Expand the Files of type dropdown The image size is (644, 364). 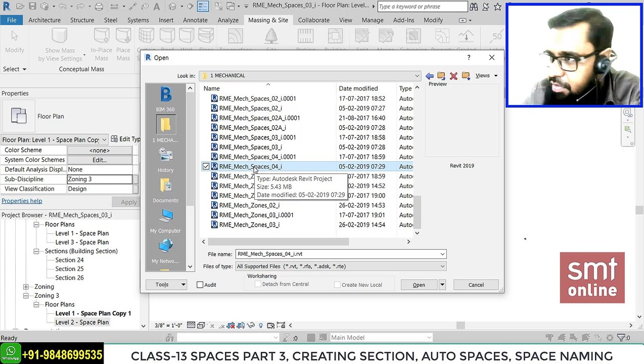tap(442, 266)
